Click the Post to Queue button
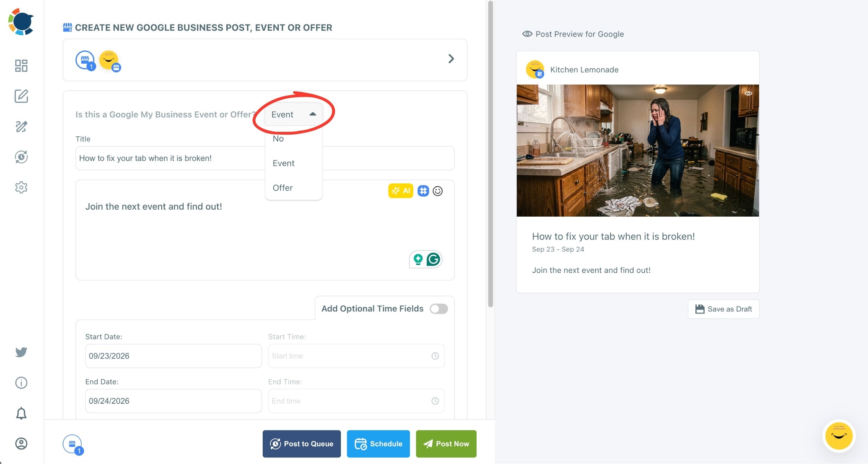 point(301,444)
